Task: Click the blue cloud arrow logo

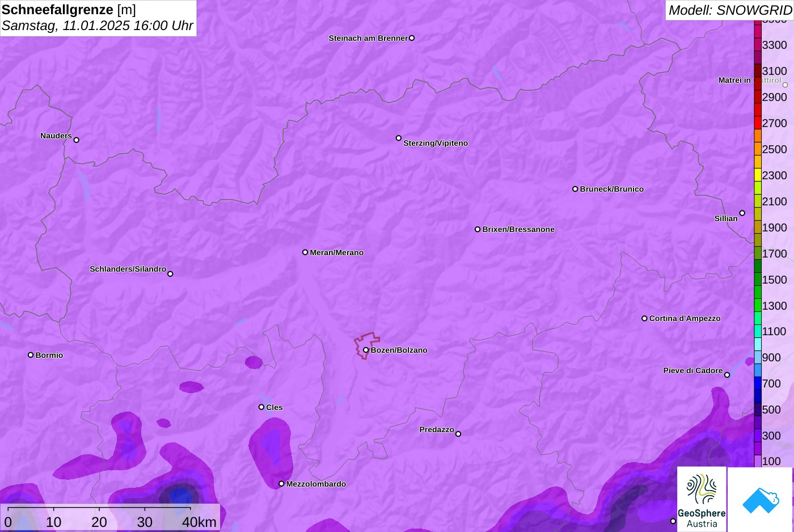Action: coord(761,500)
